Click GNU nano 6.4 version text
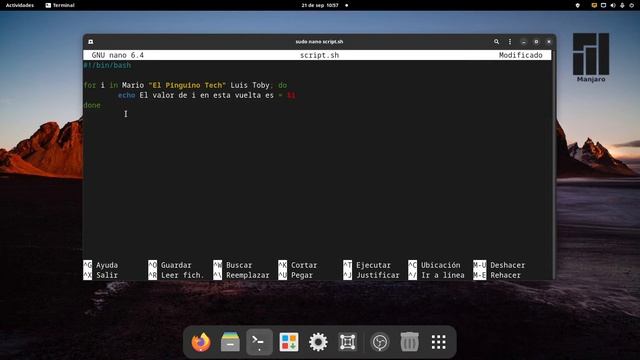This screenshot has height=360, width=640. [x=118, y=55]
